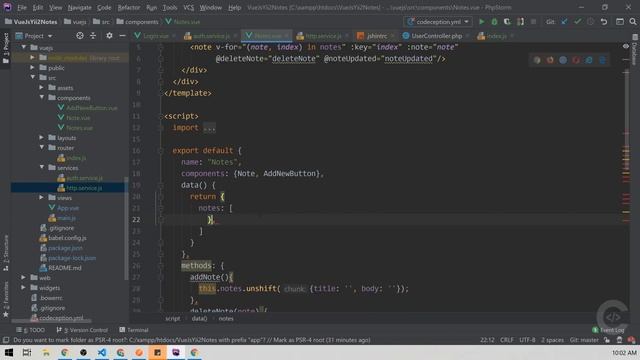Click the gray Stop square icon
Viewport: 640px width, 360px height.
tap(533, 22)
